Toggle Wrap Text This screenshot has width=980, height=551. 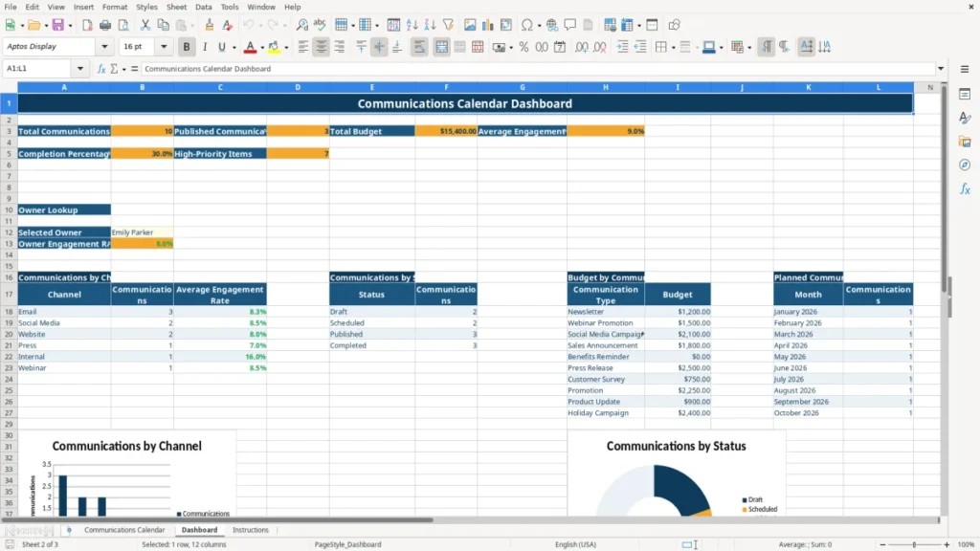coord(419,47)
